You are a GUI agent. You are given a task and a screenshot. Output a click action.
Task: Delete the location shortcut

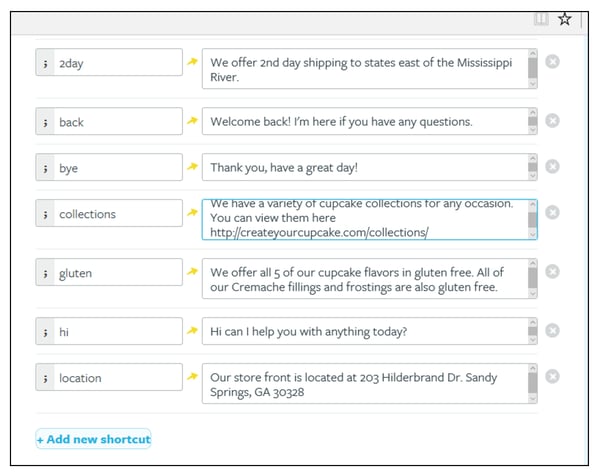(x=552, y=376)
